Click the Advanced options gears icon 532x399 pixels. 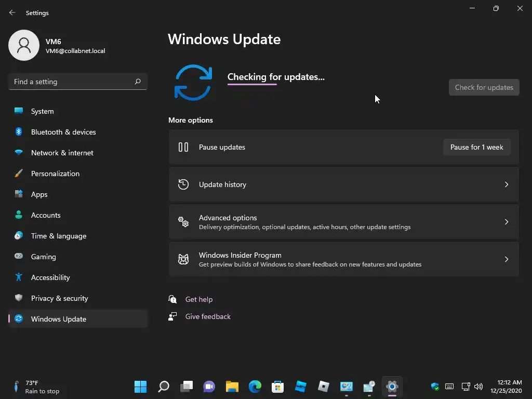click(x=183, y=222)
